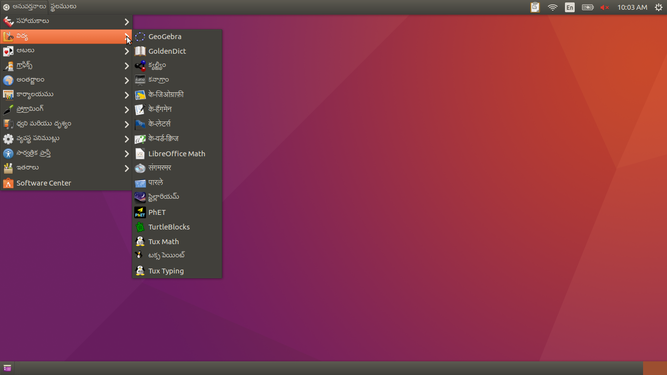
Task: Open the GoldenDict dictionary app
Action: point(177,51)
